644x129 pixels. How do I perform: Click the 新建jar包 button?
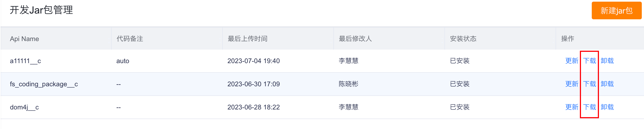(x=616, y=11)
